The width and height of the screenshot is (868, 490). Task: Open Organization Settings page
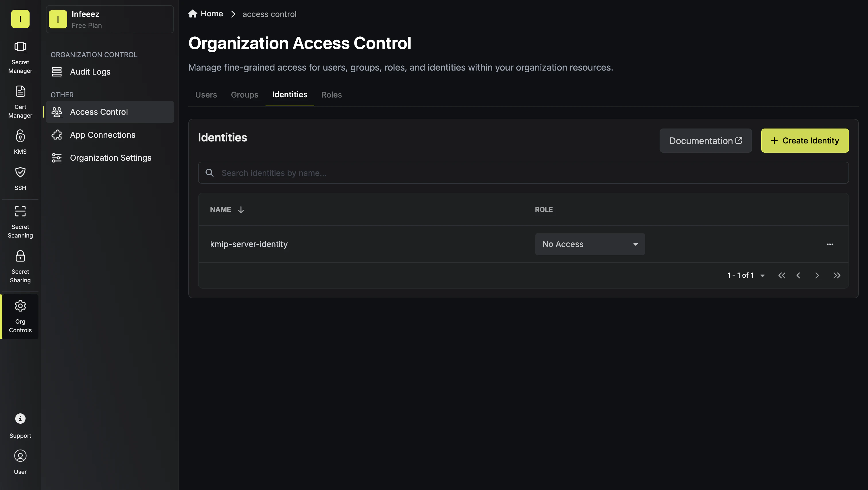[110, 157]
